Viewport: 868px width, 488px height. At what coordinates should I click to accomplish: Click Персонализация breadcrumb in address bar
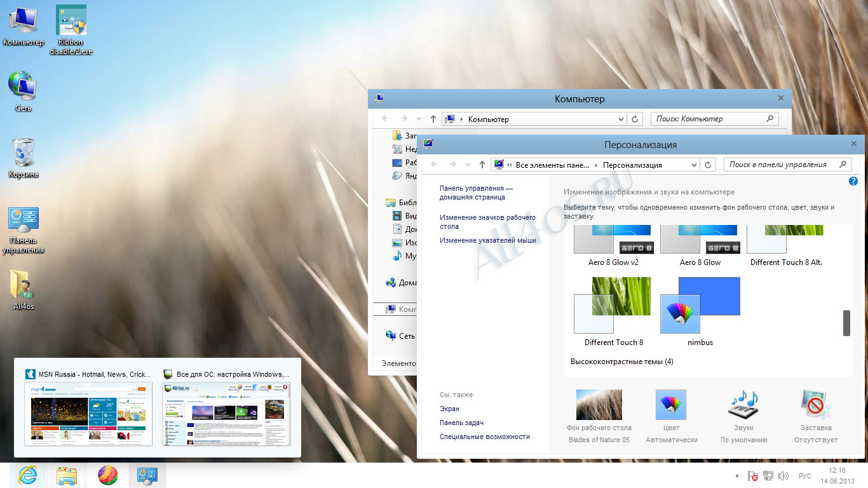632,165
